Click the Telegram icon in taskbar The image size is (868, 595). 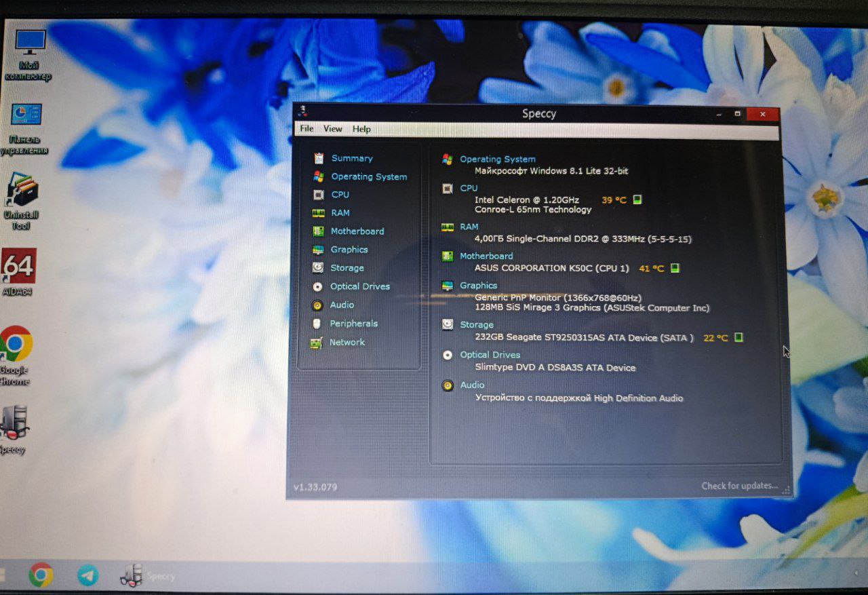87,575
